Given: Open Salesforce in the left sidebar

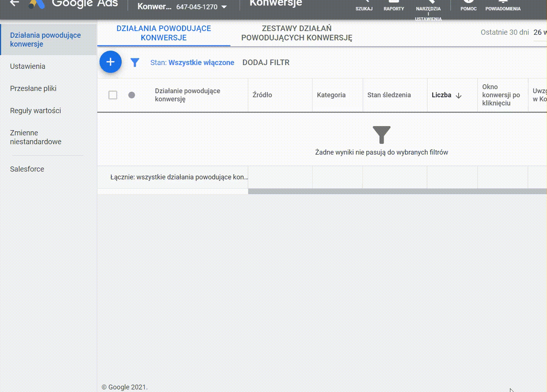Looking at the screenshot, I should (27, 169).
